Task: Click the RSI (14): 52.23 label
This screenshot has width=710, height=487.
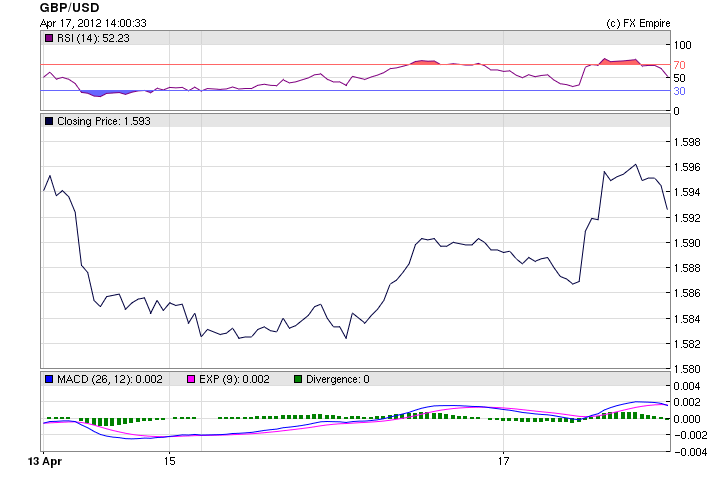Action: pyautogui.click(x=93, y=38)
